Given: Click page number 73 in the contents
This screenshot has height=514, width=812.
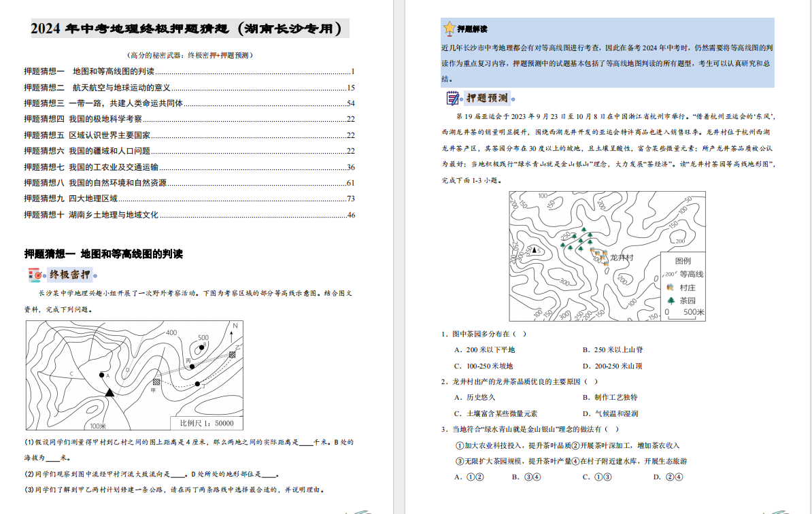Looking at the screenshot, I should coord(351,199).
